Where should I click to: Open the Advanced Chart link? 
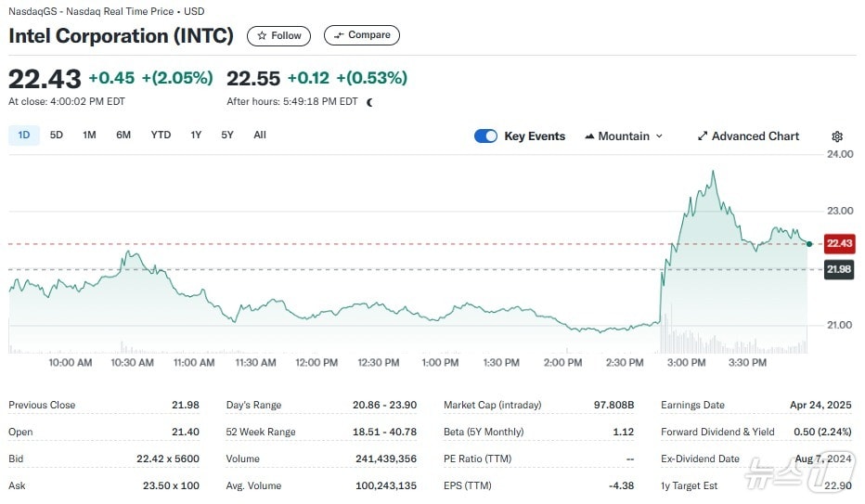(749, 136)
